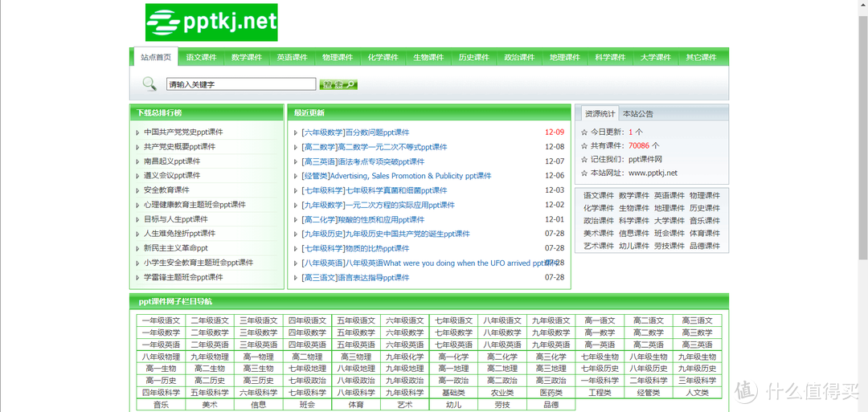The height and width of the screenshot is (412, 868).
Task: Open 语言表达指导ppt课件 link
Action: pyautogui.click(x=374, y=278)
